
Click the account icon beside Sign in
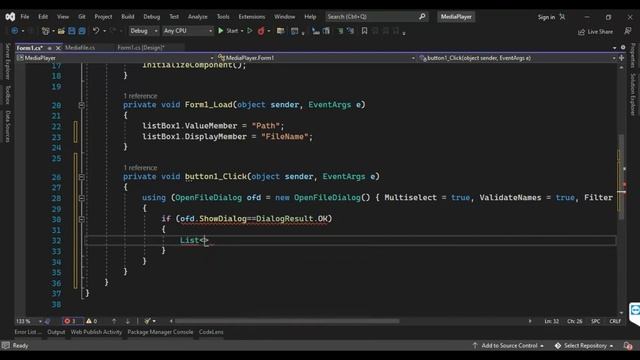pos(562,17)
